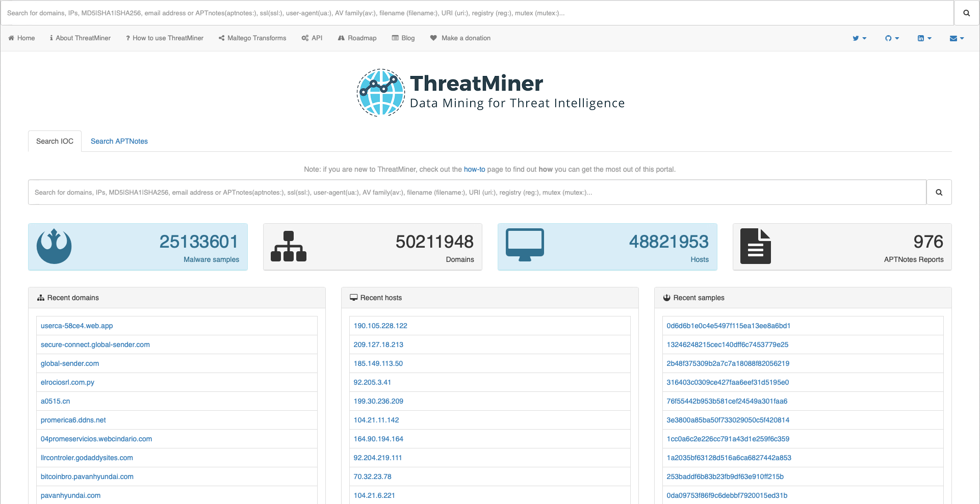Screen dimensions: 980x504
Task: Open host 104.21.6.221
Action: (374, 495)
